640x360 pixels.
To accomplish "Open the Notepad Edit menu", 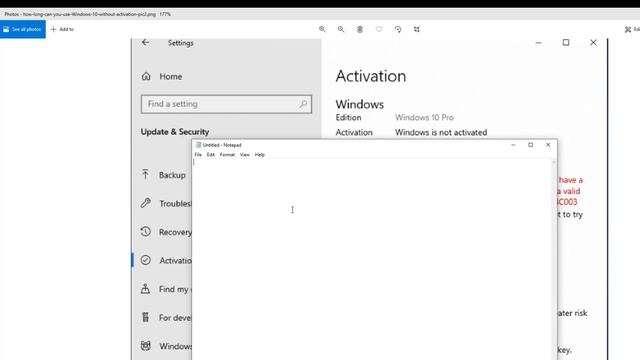I will click(x=211, y=155).
